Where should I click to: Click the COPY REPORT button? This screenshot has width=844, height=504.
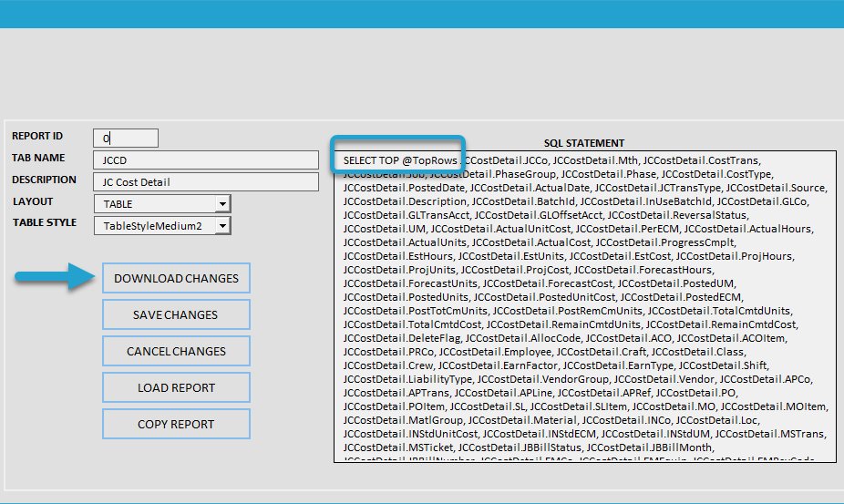tap(176, 425)
